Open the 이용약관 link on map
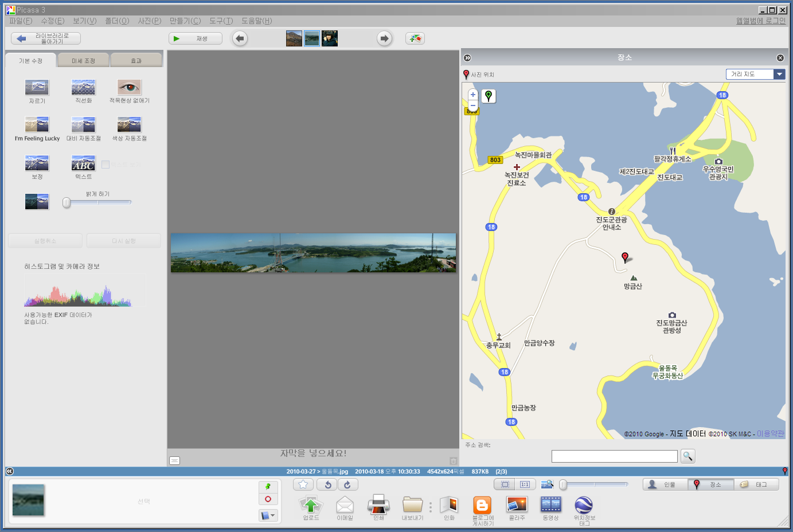The image size is (793, 532). [770, 434]
